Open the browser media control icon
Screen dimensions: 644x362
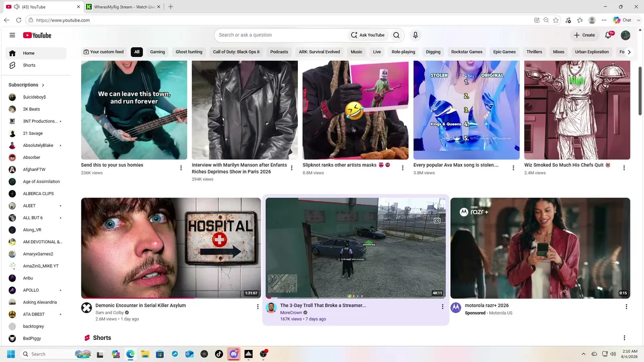tap(568, 20)
